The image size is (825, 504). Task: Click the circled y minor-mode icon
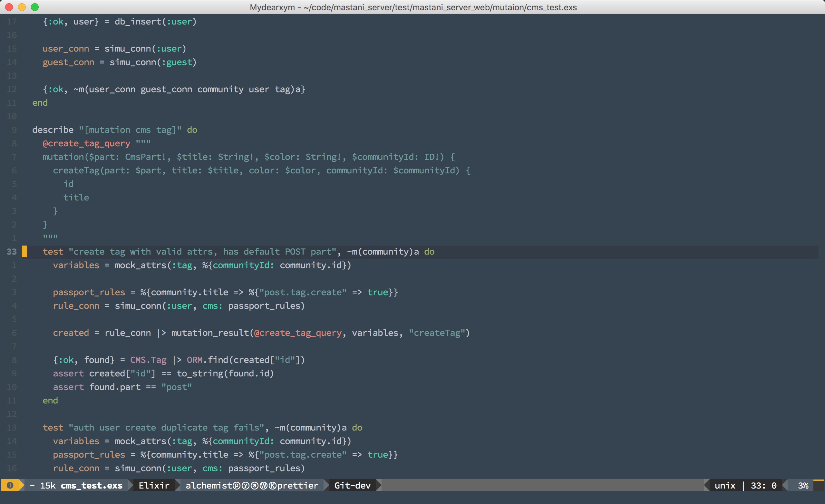[x=246, y=486]
